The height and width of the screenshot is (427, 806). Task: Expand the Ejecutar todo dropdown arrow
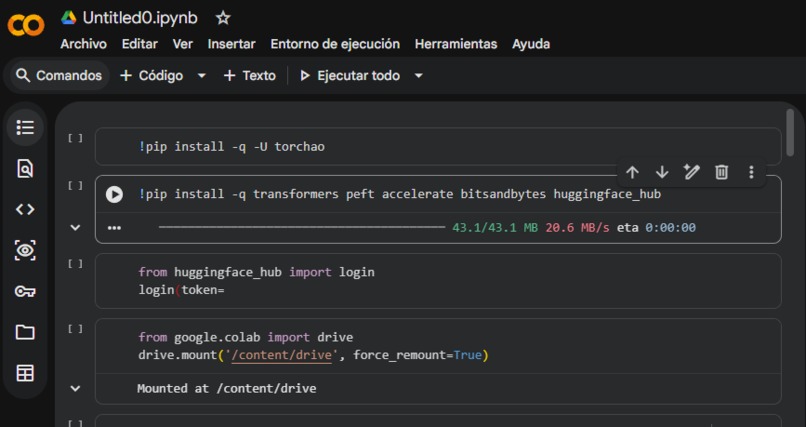[418, 76]
